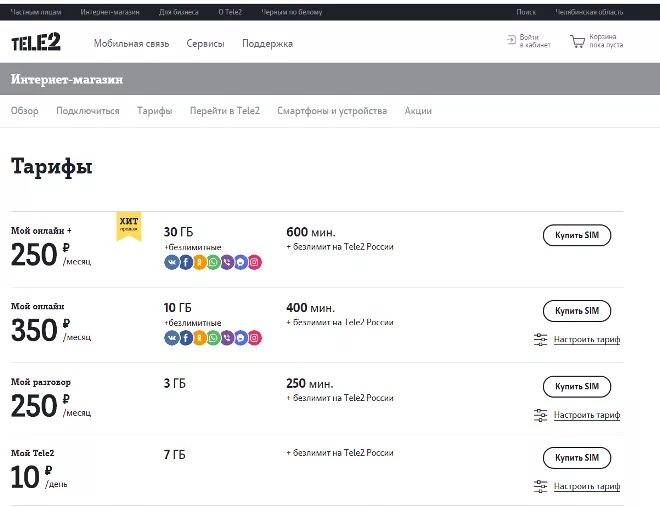Click the Instagram icon in the 10 ГБ tariff
Image resolution: width=660 pixels, height=507 pixels.
[255, 338]
